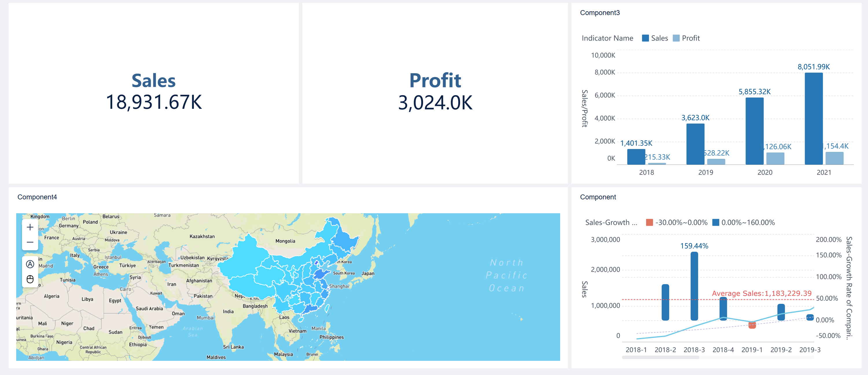Click the mouse-shaped map control icon
The height and width of the screenshot is (375, 868).
click(30, 279)
